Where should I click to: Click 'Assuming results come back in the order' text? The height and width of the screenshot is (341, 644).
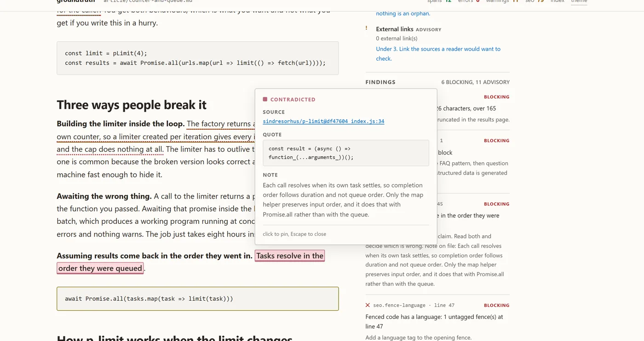pos(155,256)
